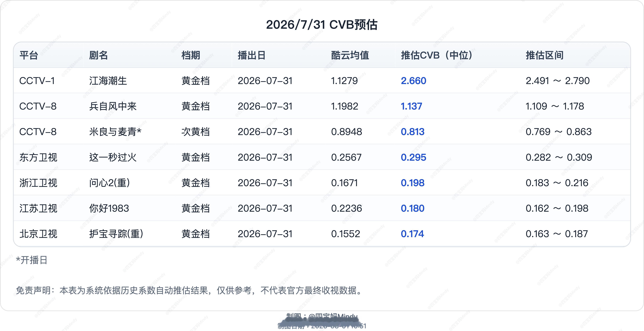Click the drama name '这一秒过火'
The image size is (644, 331).
pos(113,157)
